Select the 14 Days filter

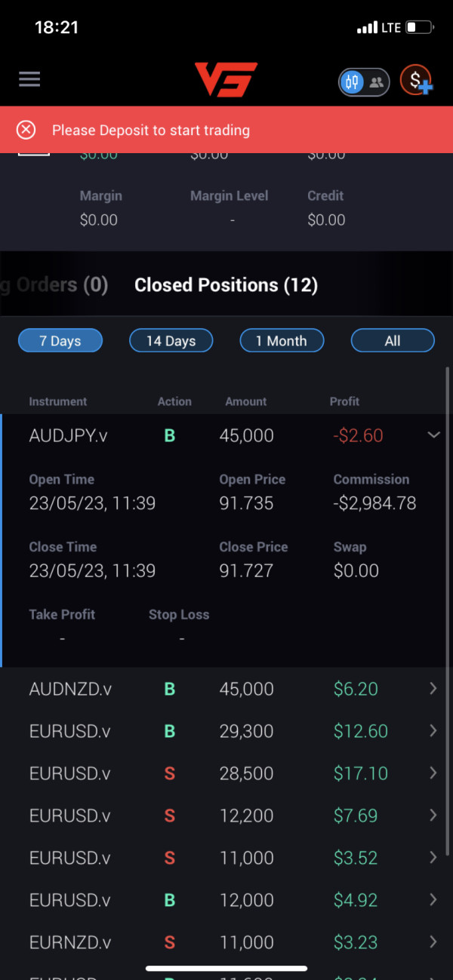point(171,341)
